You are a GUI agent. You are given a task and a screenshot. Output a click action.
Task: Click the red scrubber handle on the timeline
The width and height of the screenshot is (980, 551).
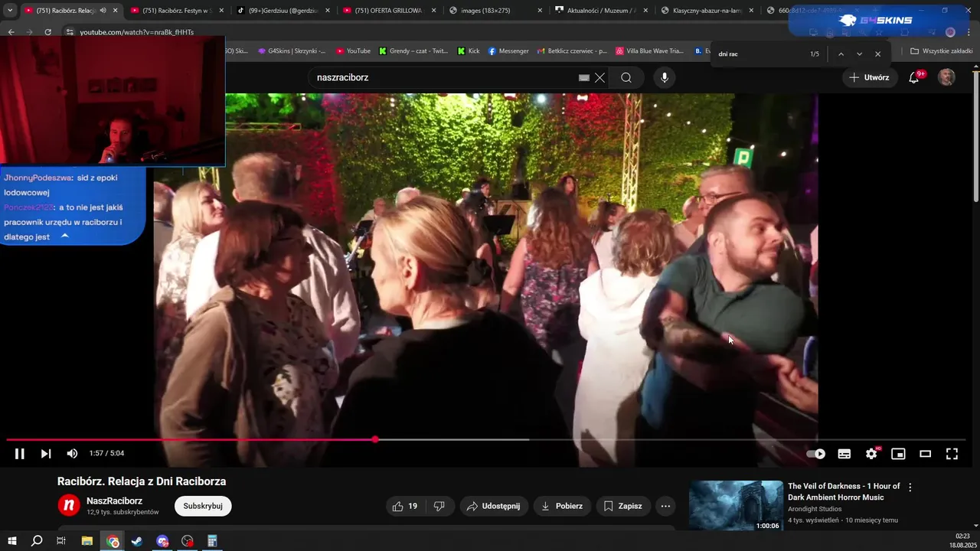[375, 439]
